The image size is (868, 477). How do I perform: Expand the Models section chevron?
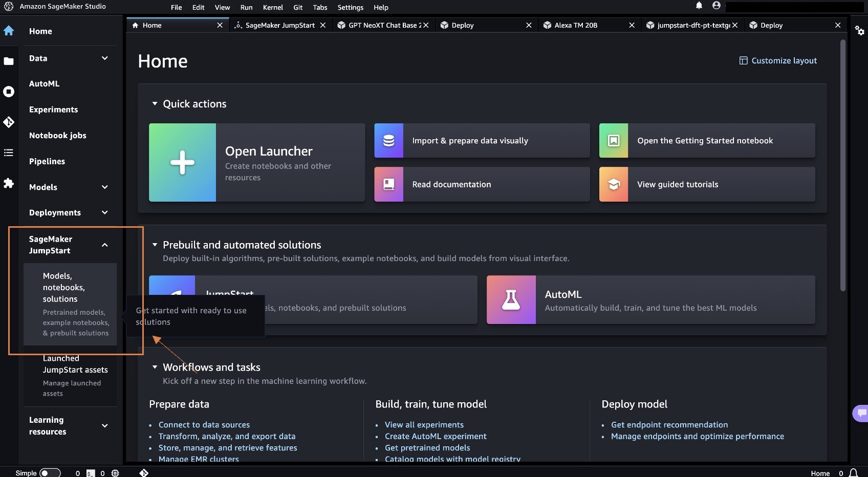point(105,187)
